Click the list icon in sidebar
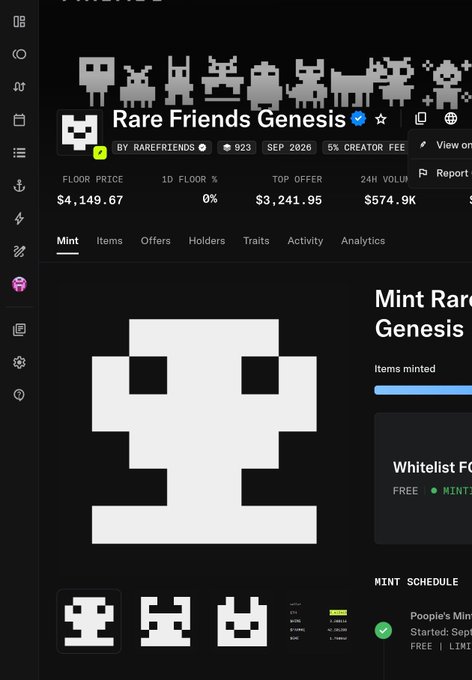 click(19, 153)
